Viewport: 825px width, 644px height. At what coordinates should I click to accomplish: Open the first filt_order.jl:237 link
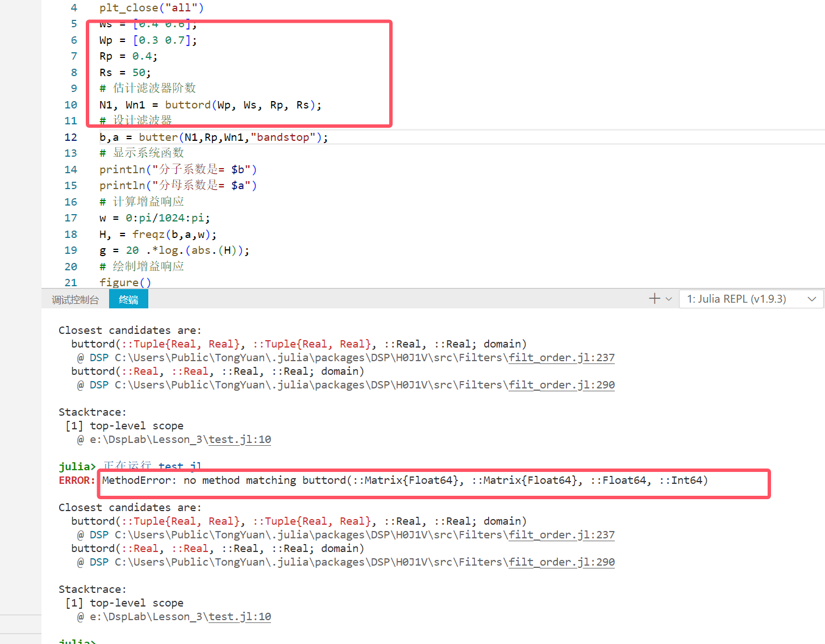(x=561, y=358)
